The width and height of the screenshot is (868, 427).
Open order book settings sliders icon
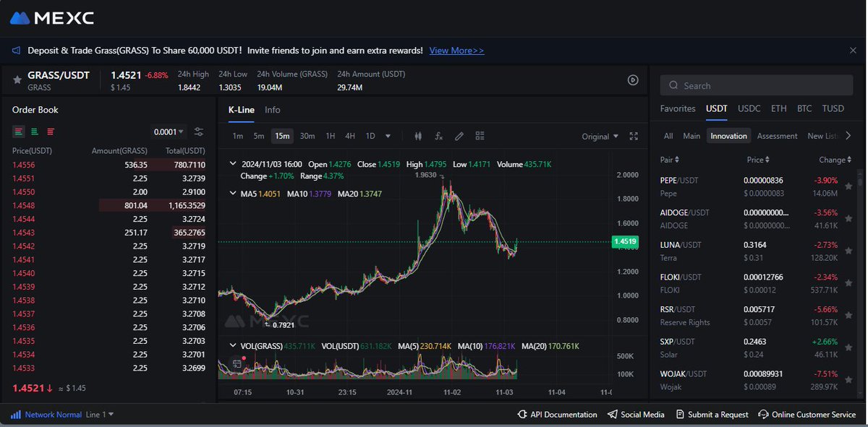coord(199,132)
